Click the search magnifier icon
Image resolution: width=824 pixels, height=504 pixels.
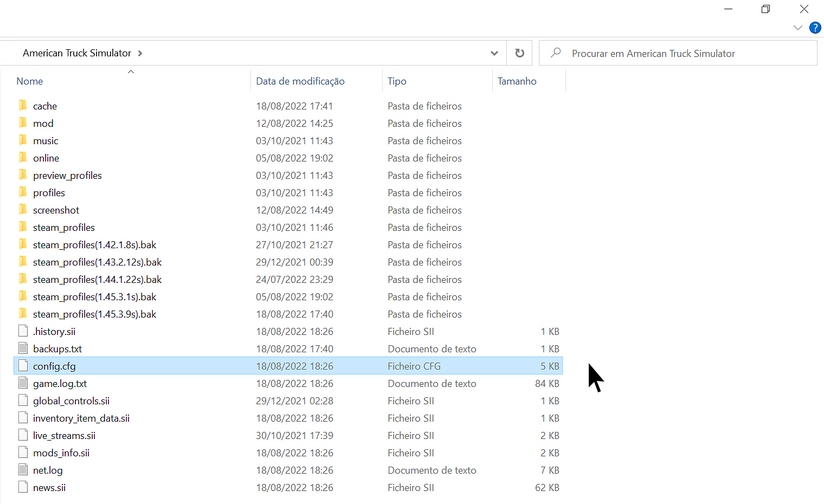tap(556, 53)
